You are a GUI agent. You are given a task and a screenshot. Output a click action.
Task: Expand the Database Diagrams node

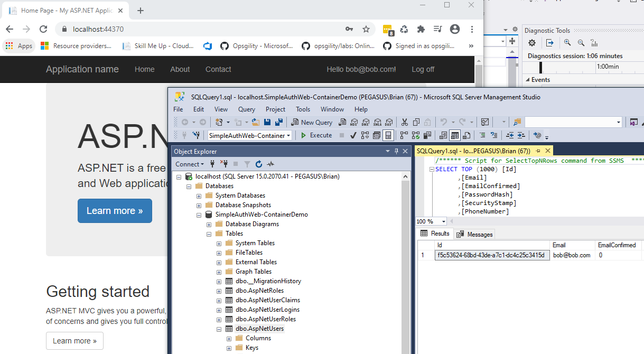(209, 224)
